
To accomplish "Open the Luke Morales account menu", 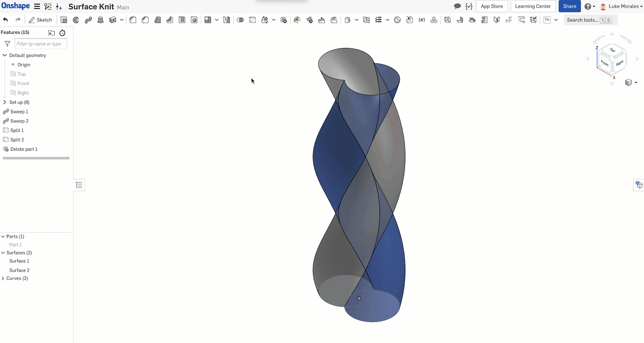I will click(x=621, y=6).
